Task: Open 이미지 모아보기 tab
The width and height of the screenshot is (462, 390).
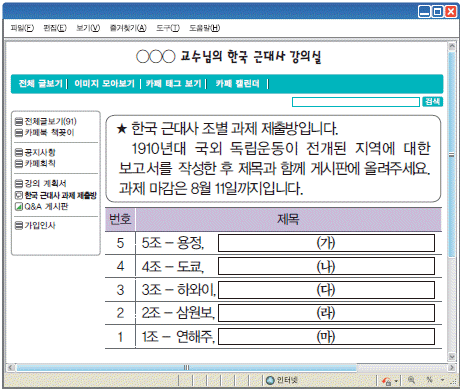Action: [x=104, y=83]
